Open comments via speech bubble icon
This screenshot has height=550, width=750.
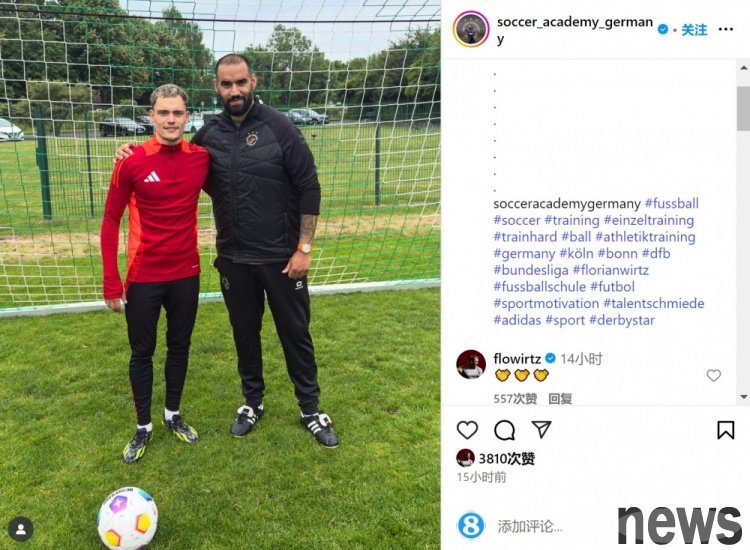click(504, 430)
